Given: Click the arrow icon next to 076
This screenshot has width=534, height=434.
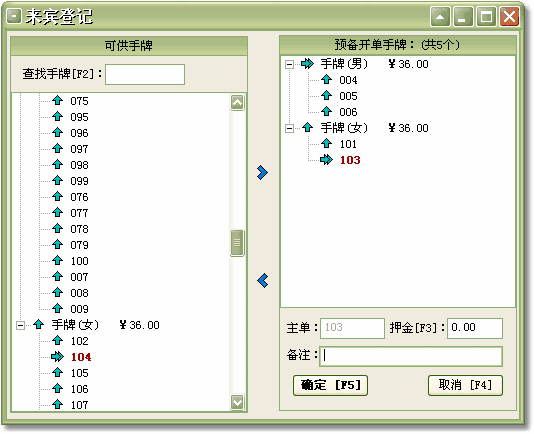Looking at the screenshot, I should coord(58,197).
